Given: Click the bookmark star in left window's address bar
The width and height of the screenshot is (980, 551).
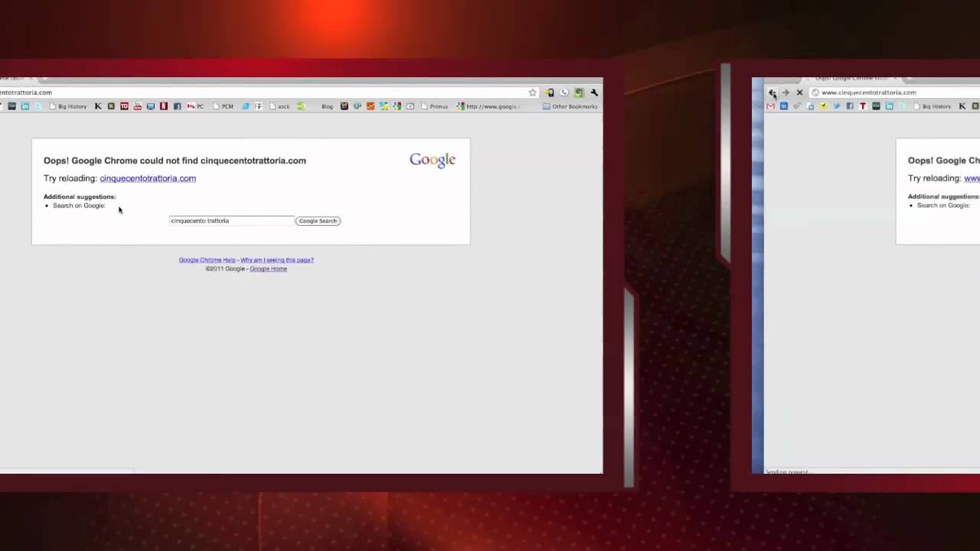Looking at the screenshot, I should [x=533, y=93].
